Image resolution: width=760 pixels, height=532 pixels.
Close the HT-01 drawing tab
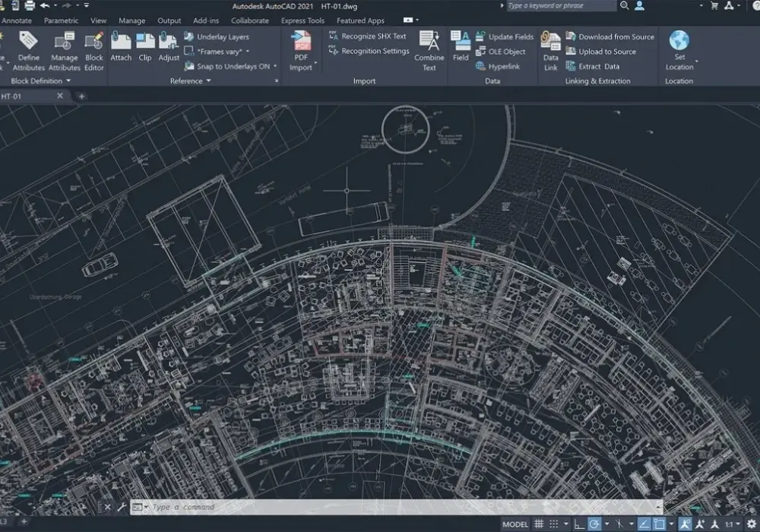point(59,96)
